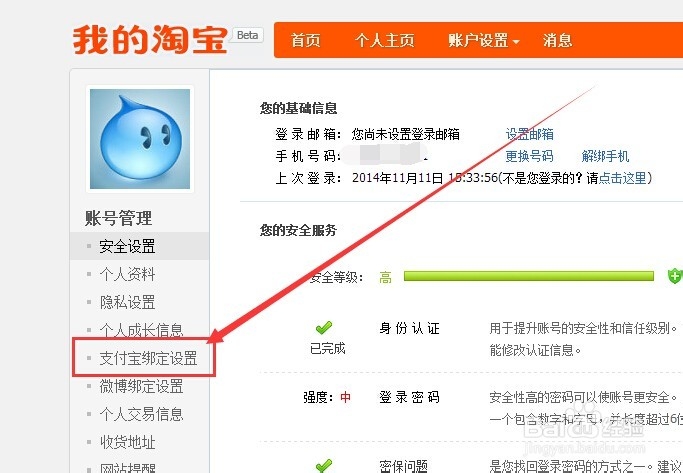Open 个人资料 in the sidebar
Screen dimensions: 683x473
click(127, 274)
